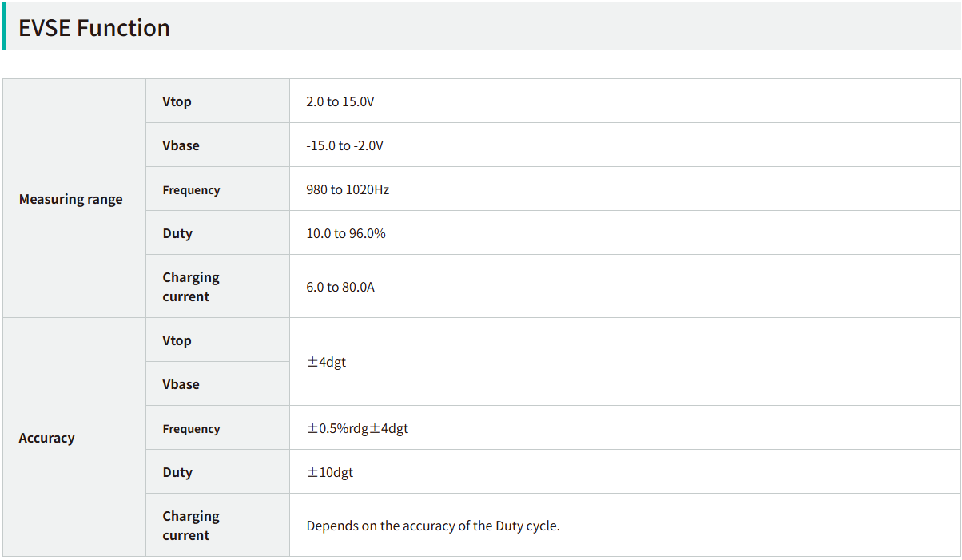This screenshot has width=962, height=560.
Task: Click Vbase label under Accuracy section
Action: point(181,384)
